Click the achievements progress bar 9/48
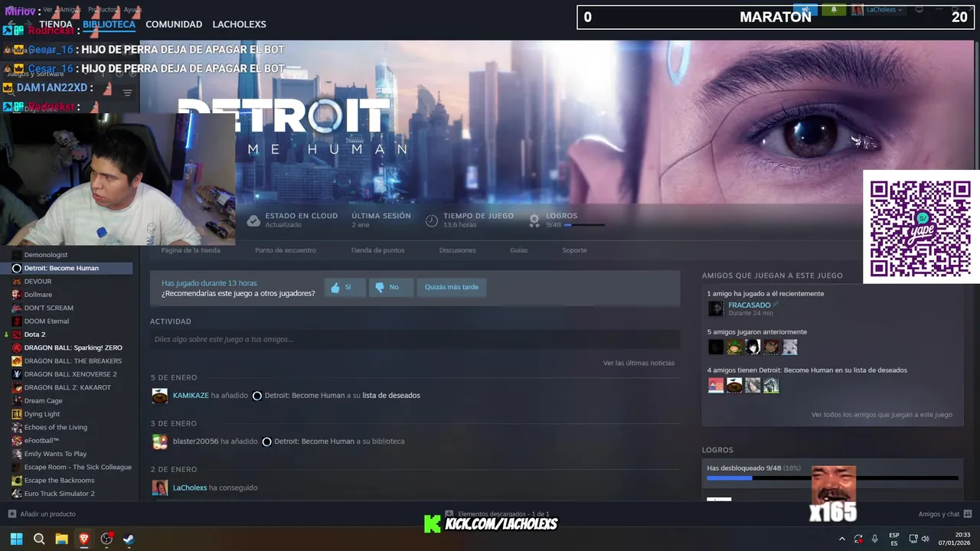 point(832,478)
